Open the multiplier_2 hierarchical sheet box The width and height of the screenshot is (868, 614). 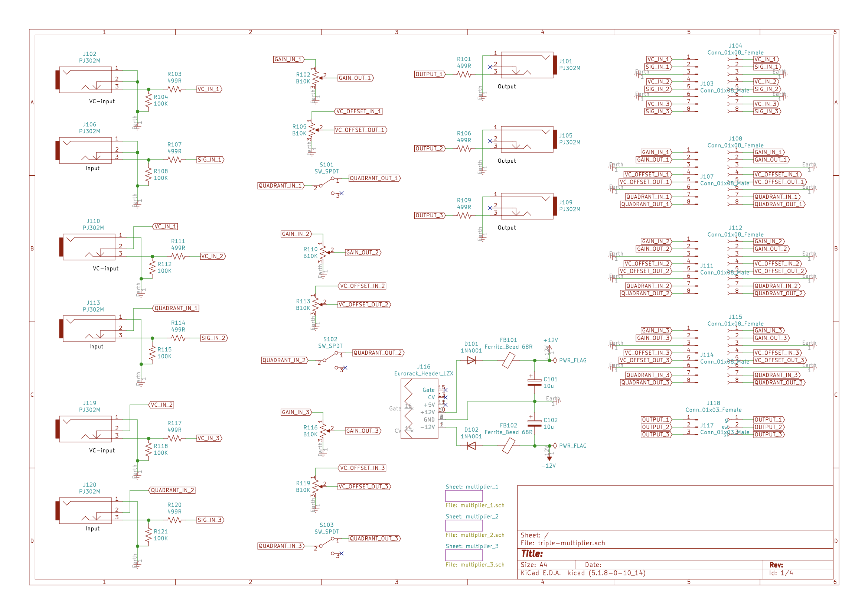(464, 526)
